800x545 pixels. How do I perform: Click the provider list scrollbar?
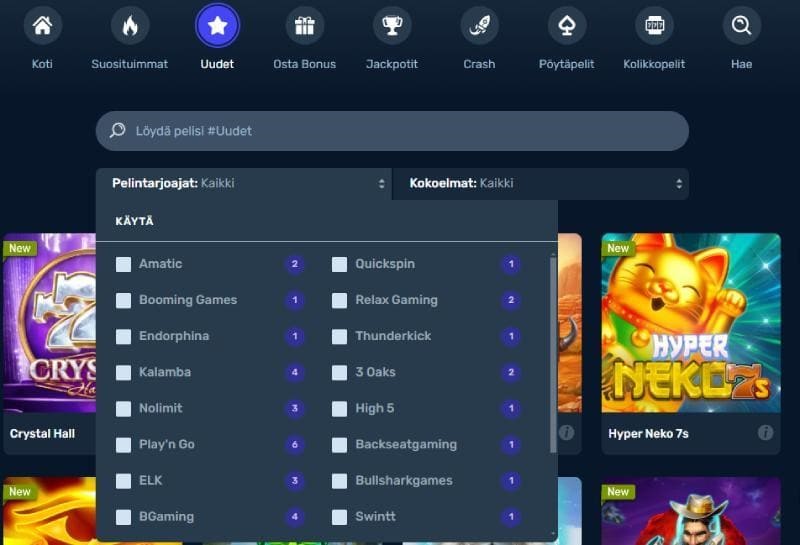553,354
